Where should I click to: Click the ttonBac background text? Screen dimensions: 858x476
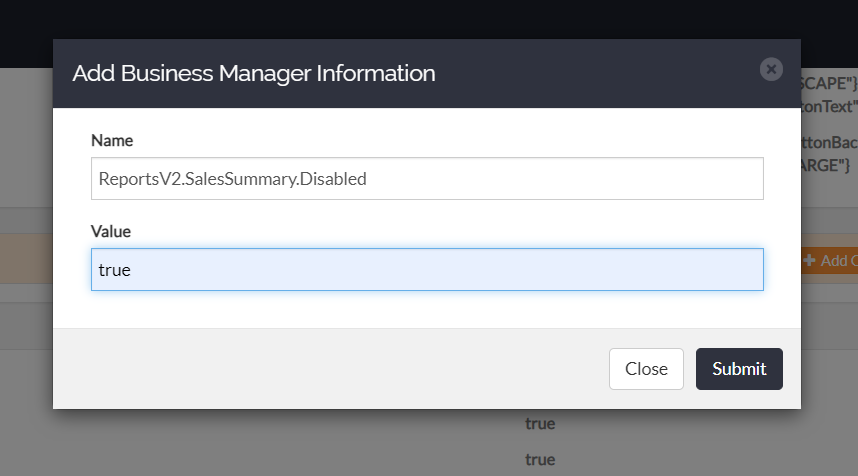(829, 143)
